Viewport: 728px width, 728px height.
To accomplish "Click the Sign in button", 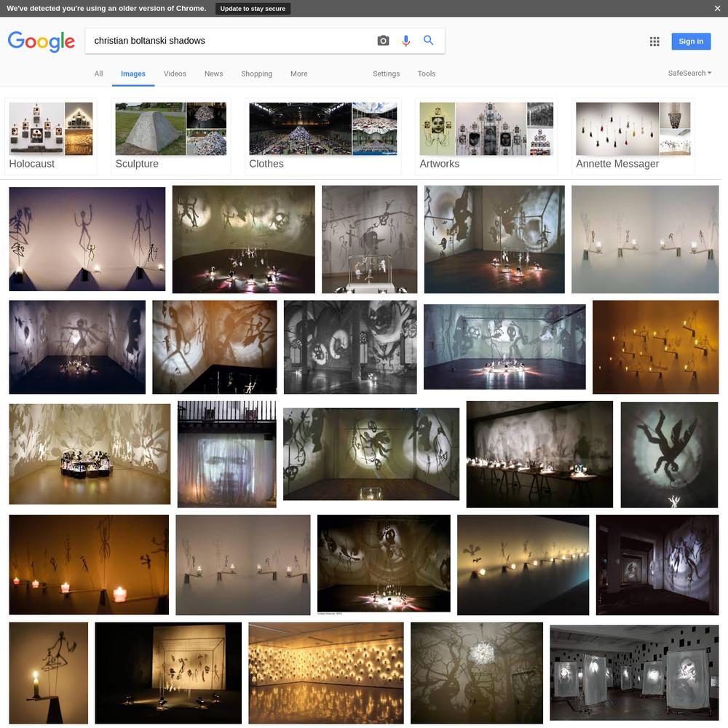I will [x=691, y=41].
